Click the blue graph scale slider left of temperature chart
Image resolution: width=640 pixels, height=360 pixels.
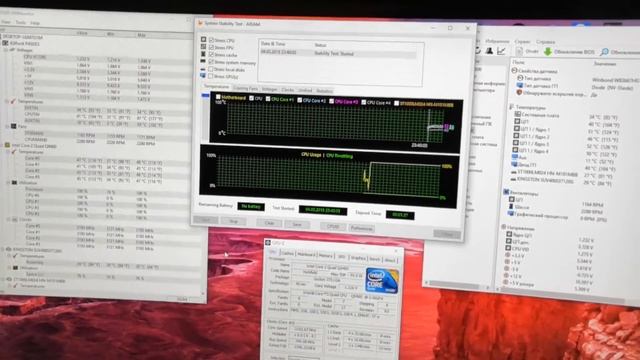pyautogui.click(x=206, y=96)
